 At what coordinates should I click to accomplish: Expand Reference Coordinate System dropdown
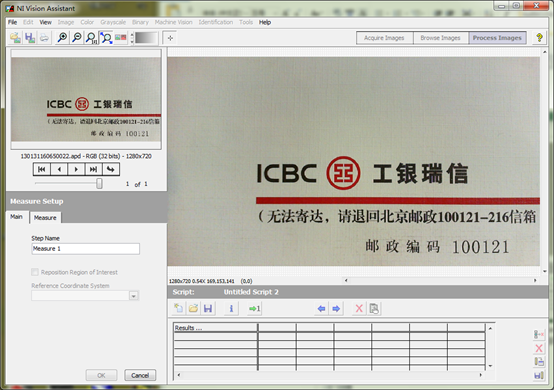pos(134,296)
